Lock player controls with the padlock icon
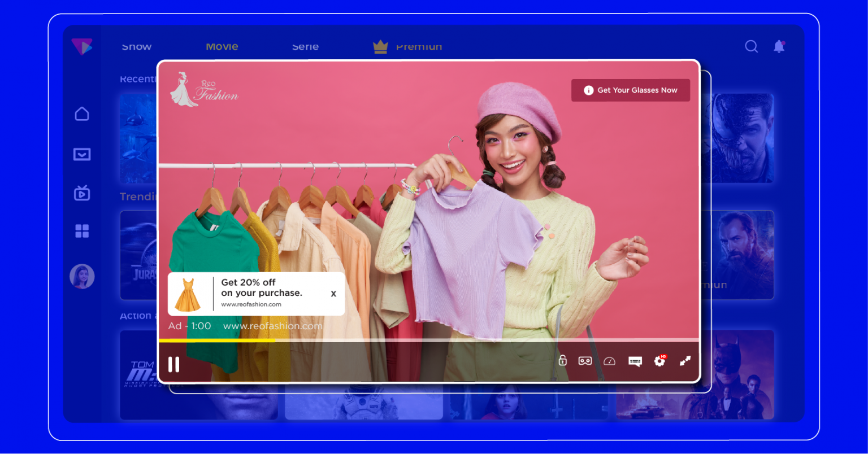The image size is (868, 454). [x=562, y=361]
